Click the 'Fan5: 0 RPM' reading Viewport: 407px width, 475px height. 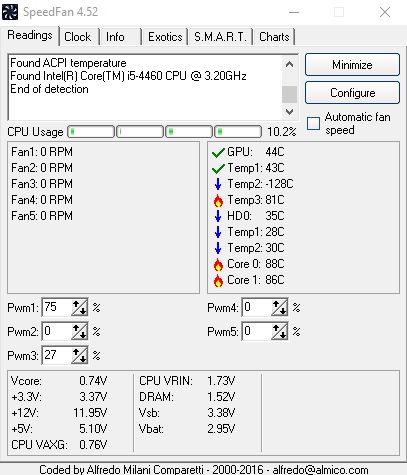pos(42,216)
